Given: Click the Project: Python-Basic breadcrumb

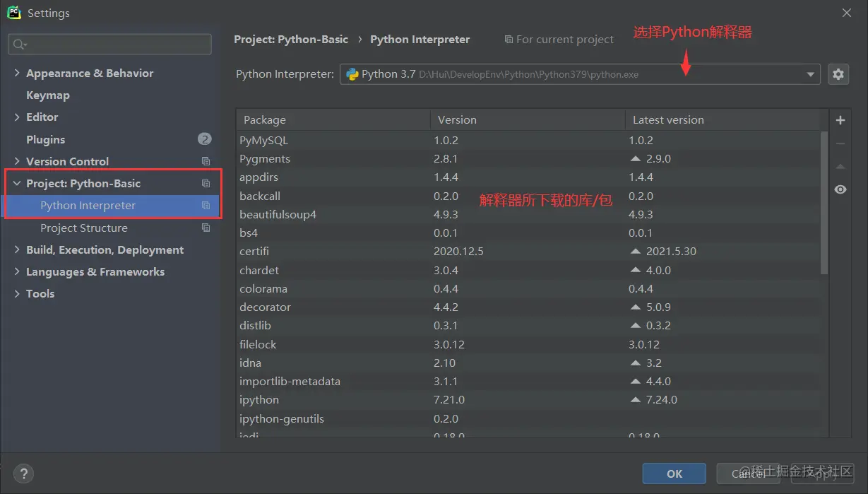Looking at the screenshot, I should 291,40.
